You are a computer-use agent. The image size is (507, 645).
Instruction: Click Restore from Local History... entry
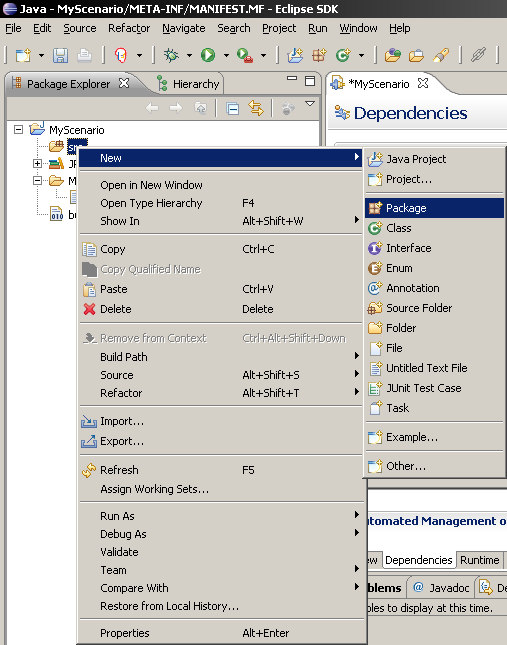(x=221, y=606)
